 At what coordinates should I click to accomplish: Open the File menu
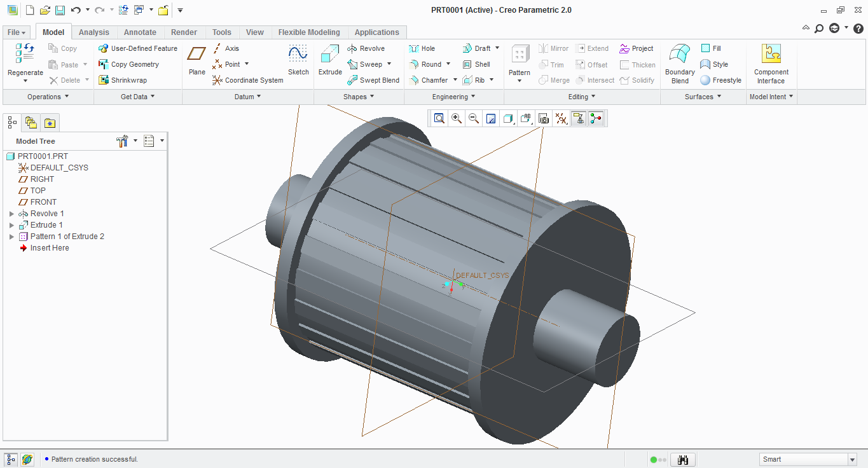17,32
